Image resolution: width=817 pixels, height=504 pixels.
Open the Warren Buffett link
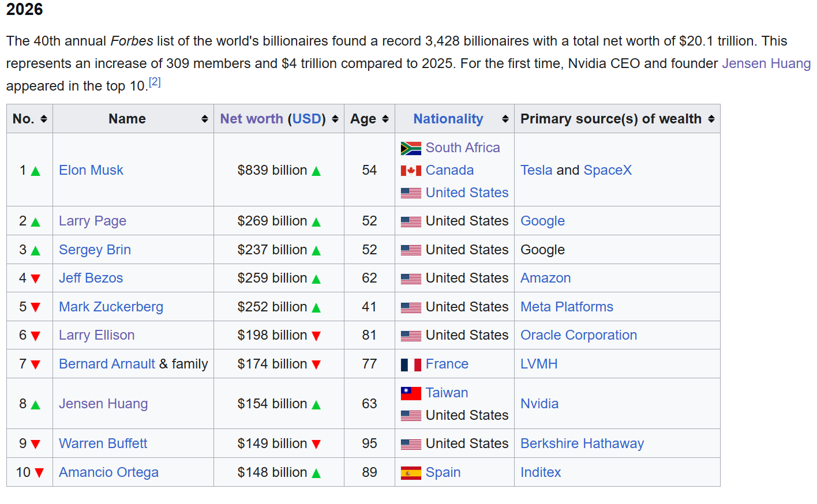pyautogui.click(x=103, y=443)
